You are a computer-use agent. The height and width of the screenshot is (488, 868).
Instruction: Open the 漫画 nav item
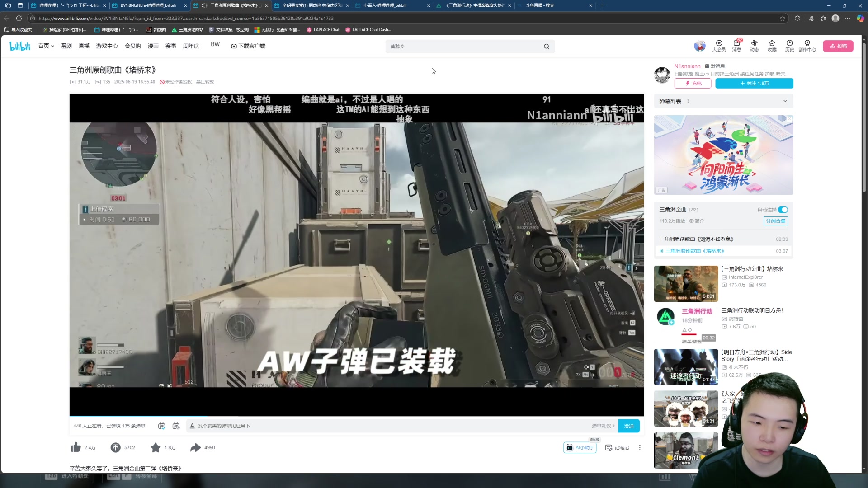[x=153, y=46]
